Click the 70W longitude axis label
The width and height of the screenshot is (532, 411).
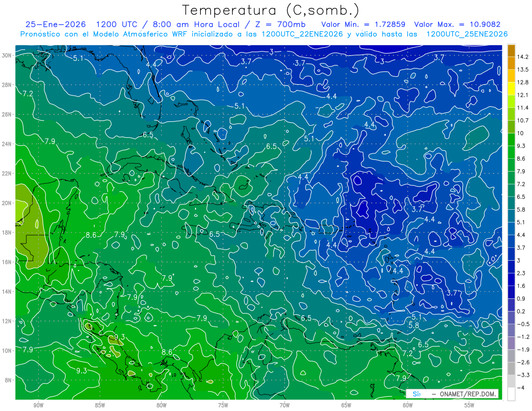(x=285, y=405)
